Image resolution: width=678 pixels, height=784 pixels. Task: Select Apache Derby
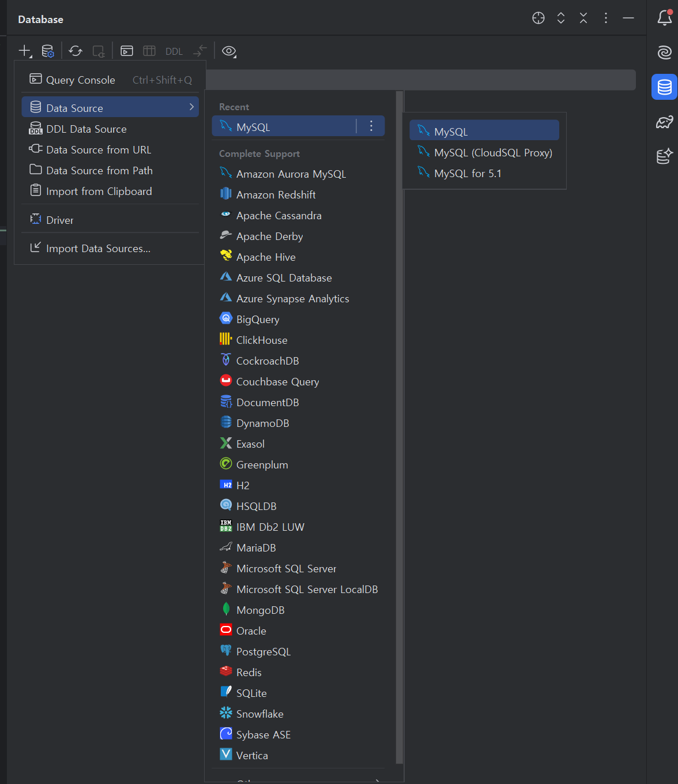click(x=298, y=236)
